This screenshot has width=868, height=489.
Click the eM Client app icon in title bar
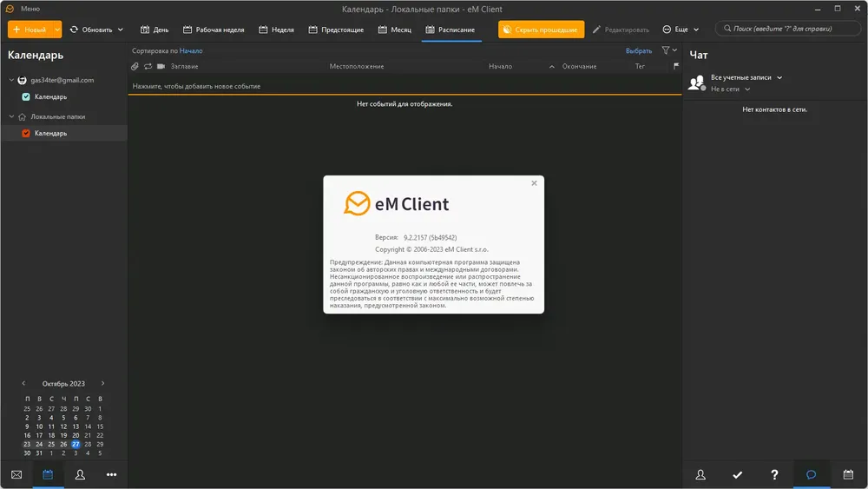pyautogui.click(x=10, y=9)
